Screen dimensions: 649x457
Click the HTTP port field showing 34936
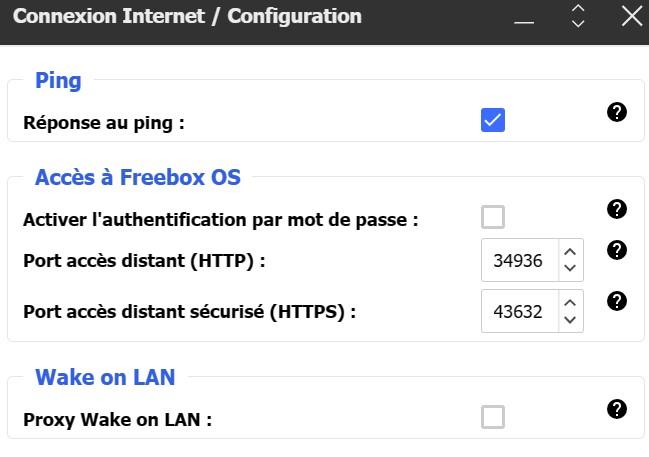(x=518, y=261)
